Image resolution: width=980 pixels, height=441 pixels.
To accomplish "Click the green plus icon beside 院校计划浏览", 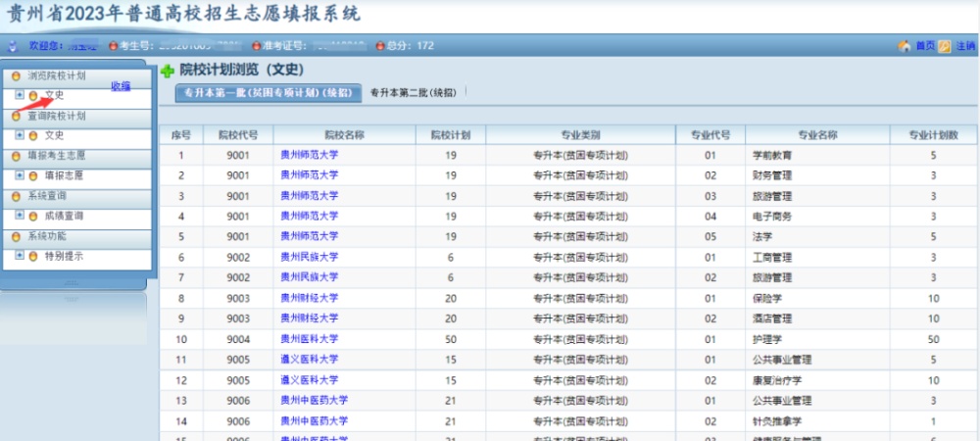I will point(167,72).
